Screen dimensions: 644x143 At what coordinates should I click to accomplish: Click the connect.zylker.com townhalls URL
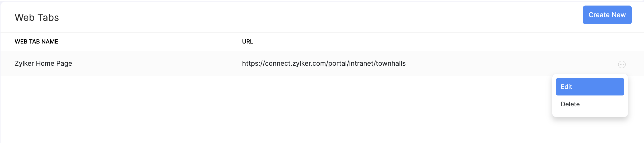(x=324, y=64)
